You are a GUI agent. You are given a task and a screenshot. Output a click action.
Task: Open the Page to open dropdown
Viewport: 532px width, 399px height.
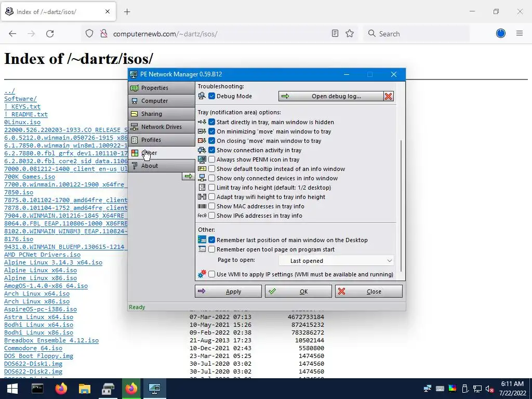pyautogui.click(x=336, y=261)
